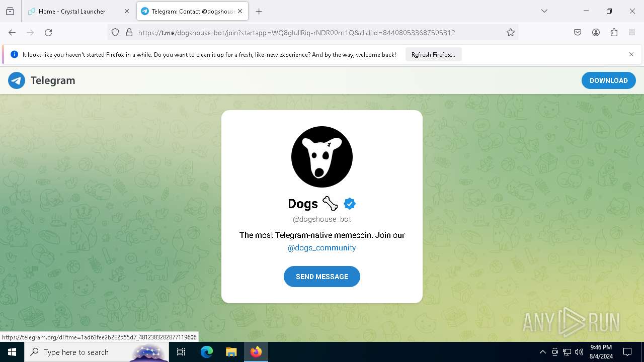Open Windows notification center
Viewport: 644px width, 362px height.
[x=627, y=352]
